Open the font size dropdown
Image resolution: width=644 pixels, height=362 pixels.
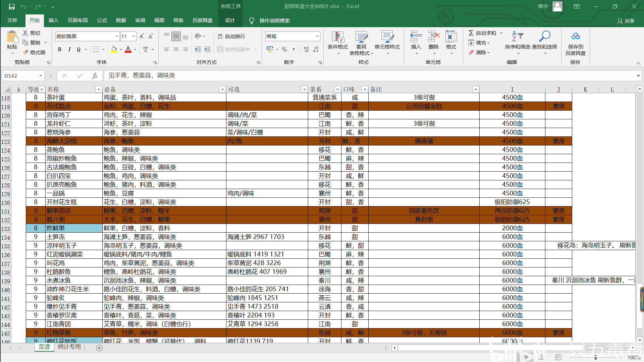(133, 36)
